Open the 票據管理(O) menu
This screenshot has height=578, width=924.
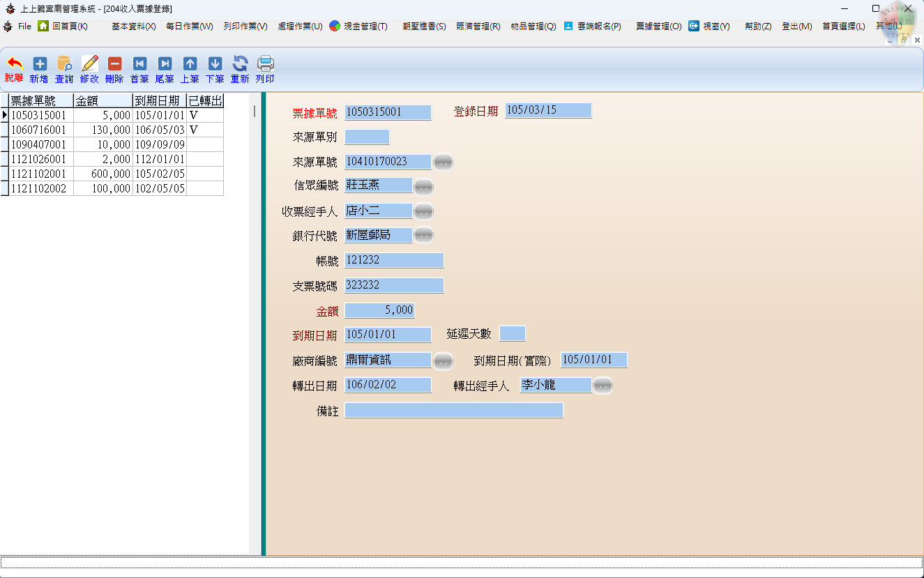pos(658,26)
